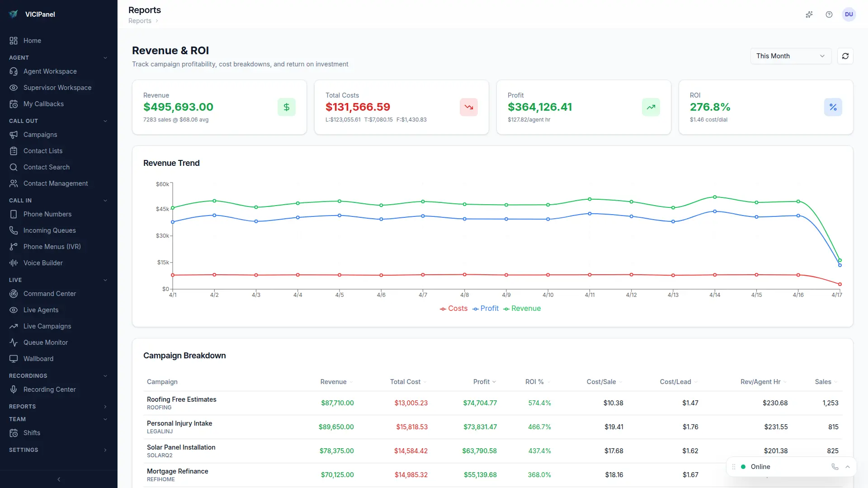
Task: Click the refresh icon next to This Month
Action: [x=845, y=56]
